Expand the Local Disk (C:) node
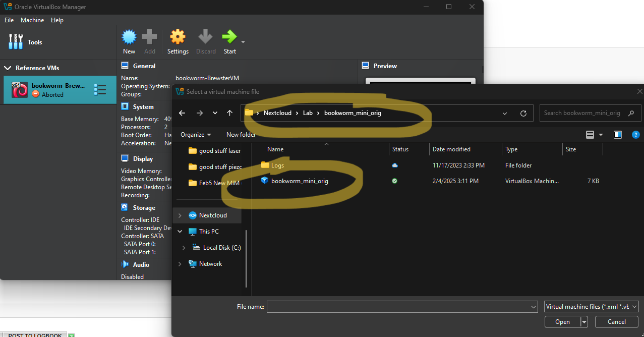The height and width of the screenshot is (337, 644). tap(184, 248)
